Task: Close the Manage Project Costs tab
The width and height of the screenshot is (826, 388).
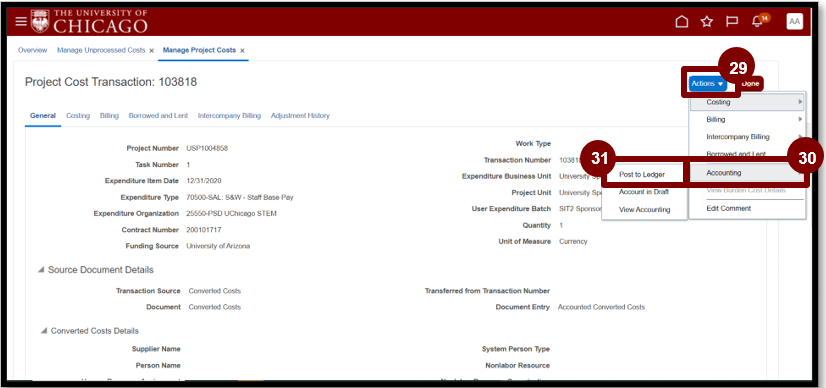Action: click(242, 51)
